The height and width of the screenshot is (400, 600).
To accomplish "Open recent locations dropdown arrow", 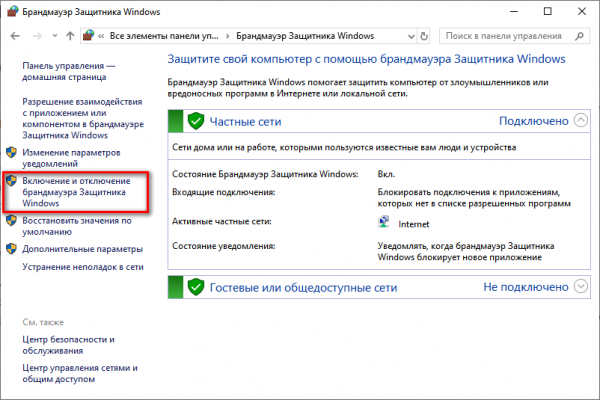I will point(55,36).
